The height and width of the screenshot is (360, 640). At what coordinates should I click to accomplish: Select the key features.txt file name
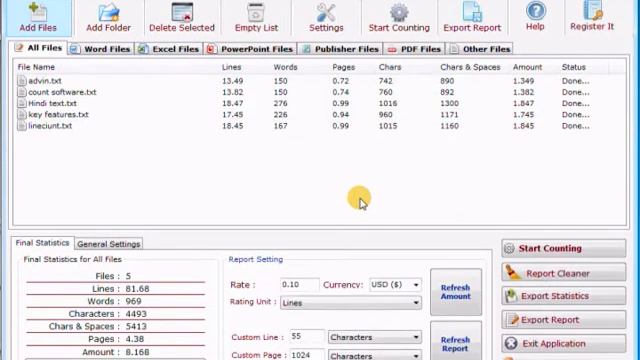pos(58,115)
